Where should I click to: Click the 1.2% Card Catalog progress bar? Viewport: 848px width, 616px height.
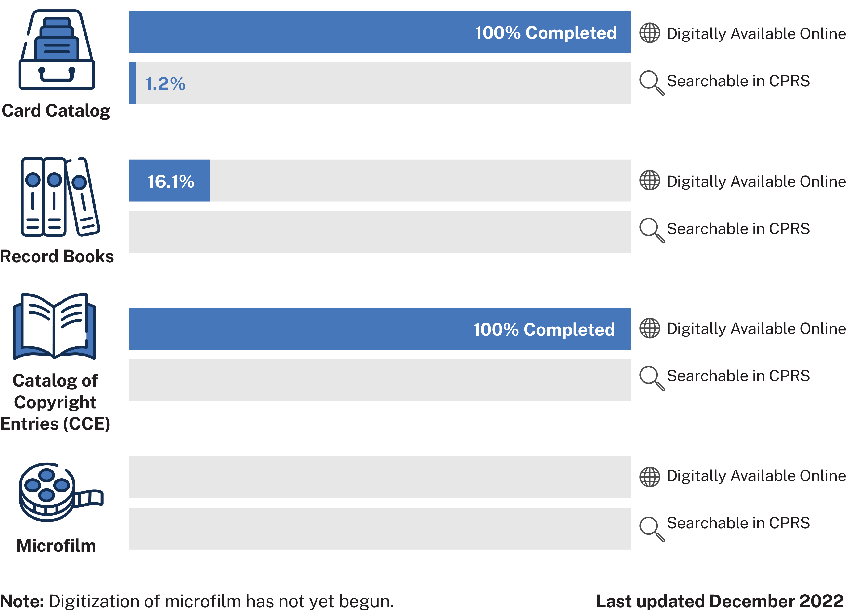click(x=380, y=83)
